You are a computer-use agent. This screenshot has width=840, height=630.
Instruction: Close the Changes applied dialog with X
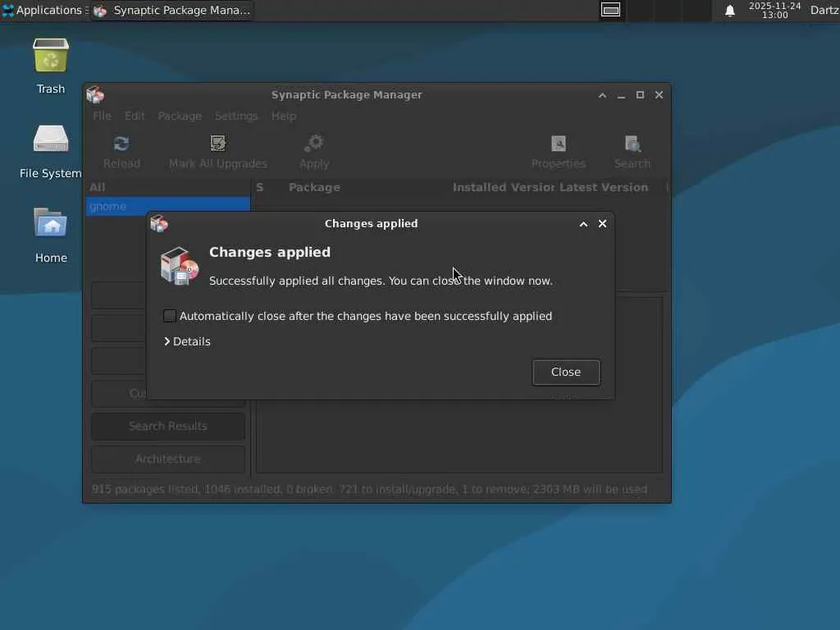click(x=602, y=223)
